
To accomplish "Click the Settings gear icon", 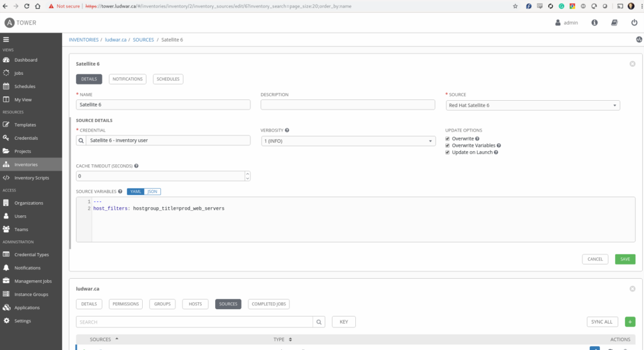I will 6,320.
